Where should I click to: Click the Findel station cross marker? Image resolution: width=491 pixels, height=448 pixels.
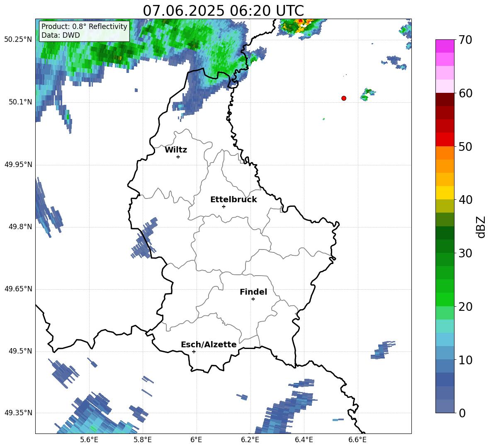(253, 299)
